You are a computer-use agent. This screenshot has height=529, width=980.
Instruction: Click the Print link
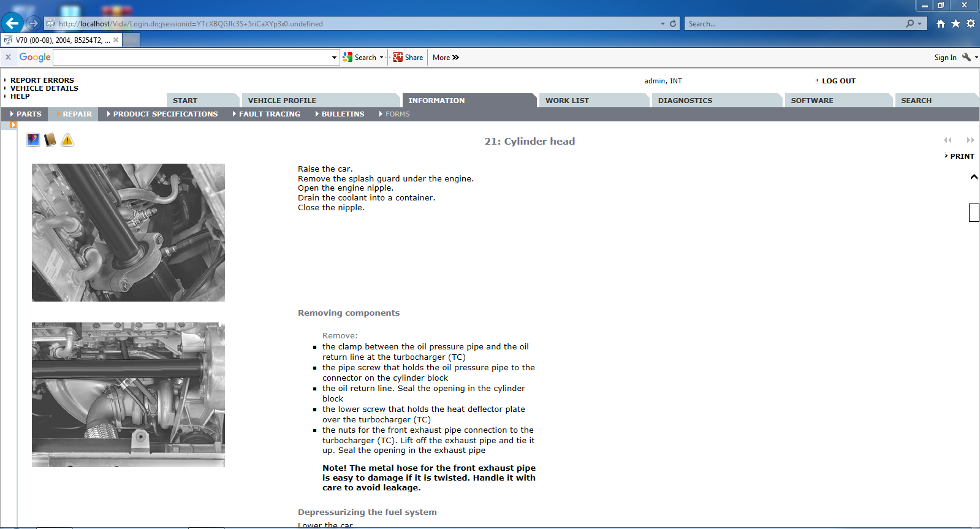962,156
